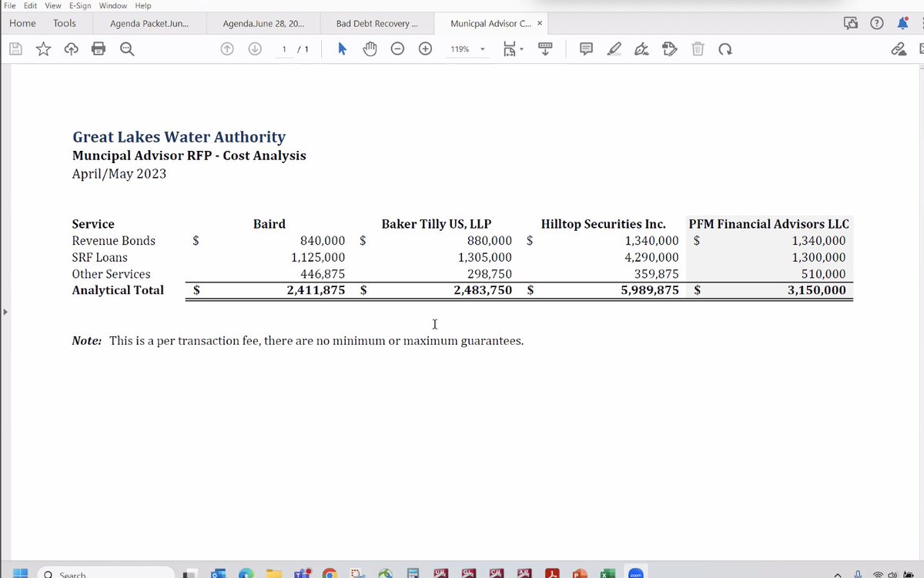The image size is (924, 578).
Task: Open Zoom from the taskbar
Action: pyautogui.click(x=636, y=573)
